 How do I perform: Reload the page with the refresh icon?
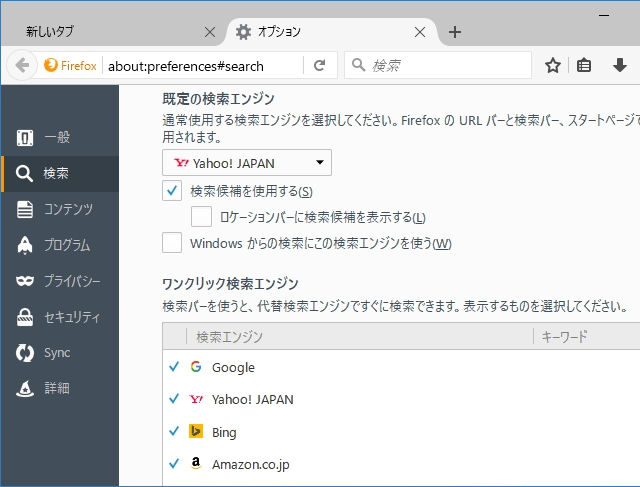point(320,65)
